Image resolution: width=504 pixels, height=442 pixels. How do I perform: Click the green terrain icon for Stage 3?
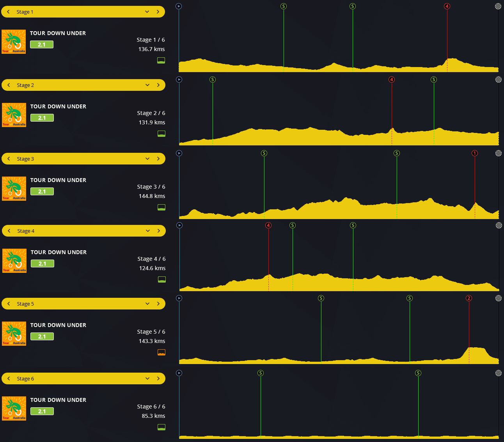(161, 207)
